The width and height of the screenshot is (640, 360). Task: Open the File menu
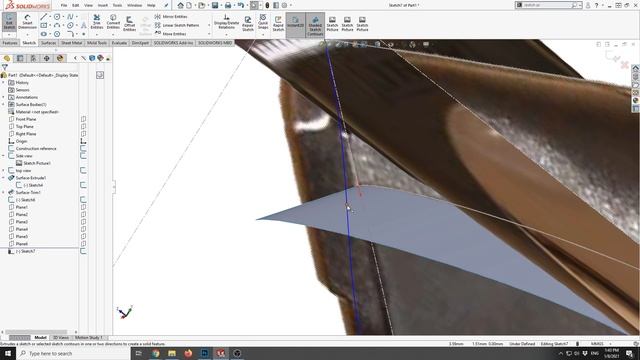point(64,5)
